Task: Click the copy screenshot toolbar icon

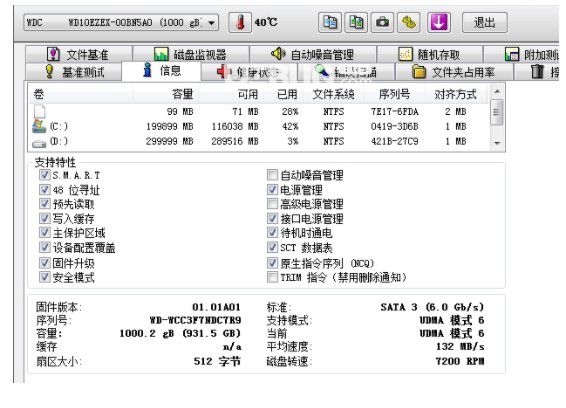Action: pyautogui.click(x=356, y=22)
